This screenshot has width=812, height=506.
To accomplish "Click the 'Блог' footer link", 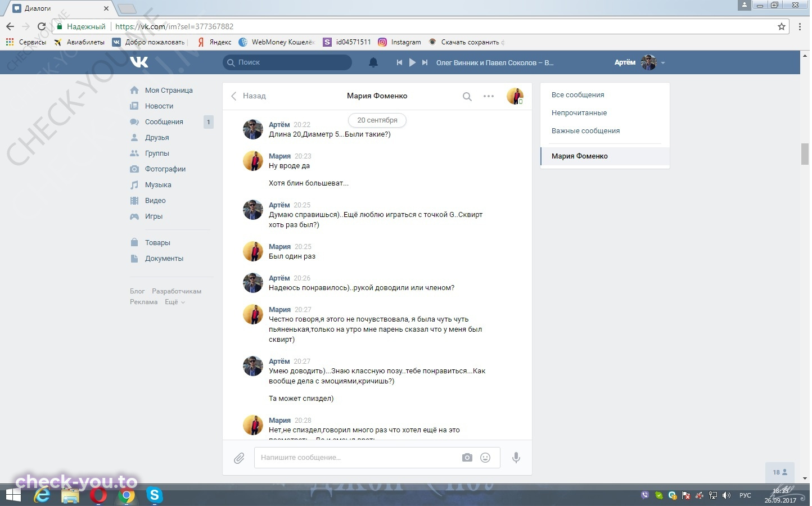I will point(137,291).
